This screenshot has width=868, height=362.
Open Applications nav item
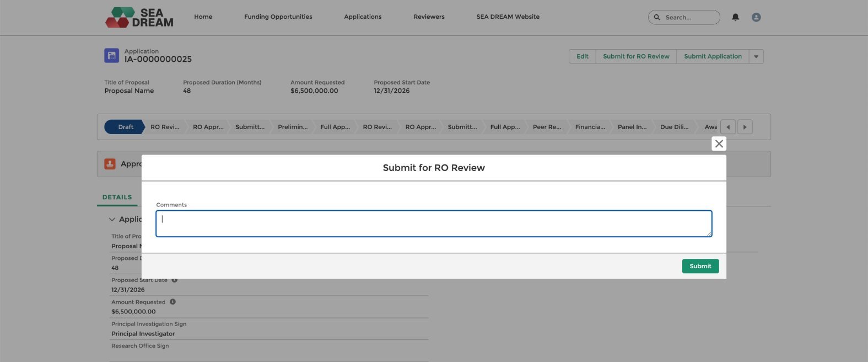[x=363, y=17]
